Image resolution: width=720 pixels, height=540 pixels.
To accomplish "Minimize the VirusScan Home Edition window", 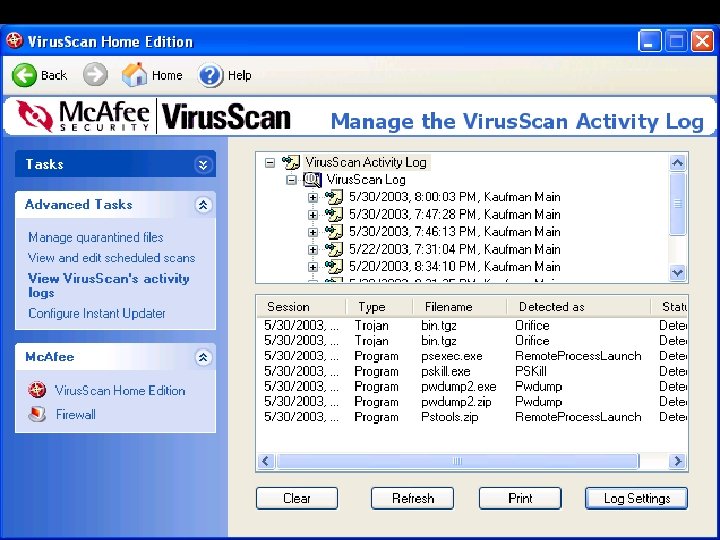I will click(649, 41).
